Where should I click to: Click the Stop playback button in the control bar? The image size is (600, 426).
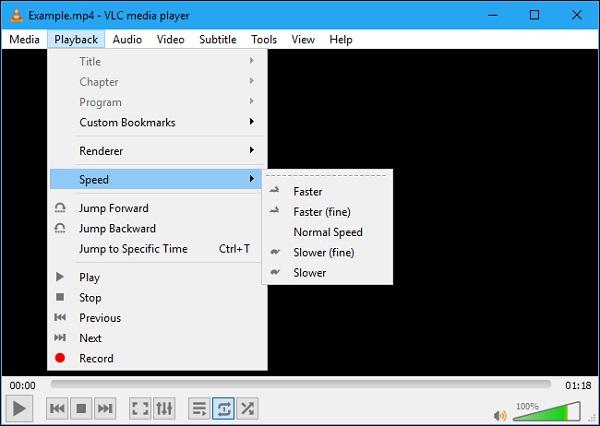point(81,408)
